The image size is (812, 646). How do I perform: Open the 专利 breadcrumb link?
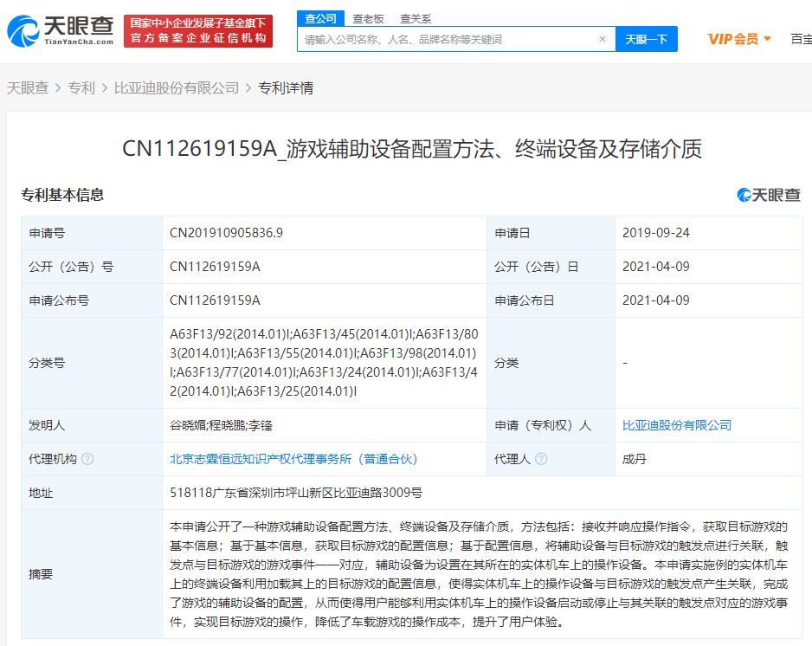point(81,87)
